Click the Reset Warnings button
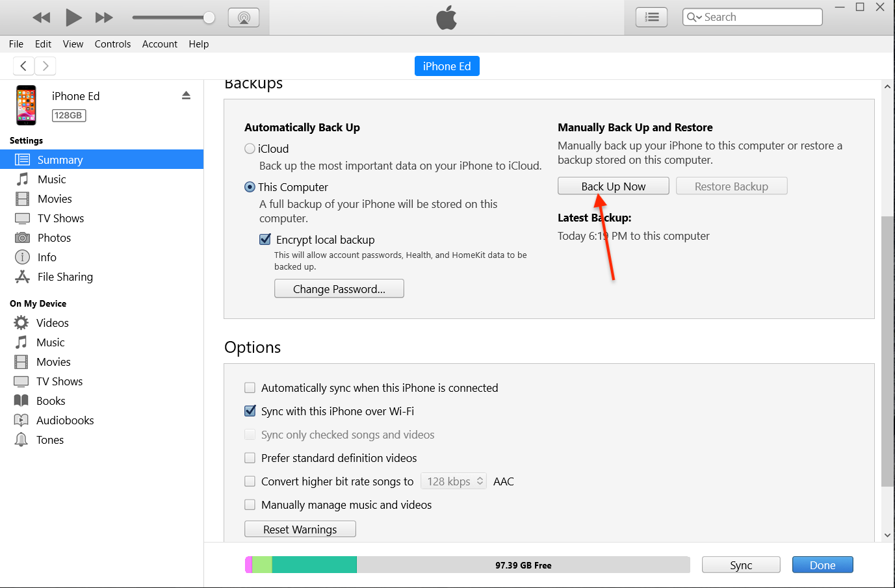 [300, 530]
